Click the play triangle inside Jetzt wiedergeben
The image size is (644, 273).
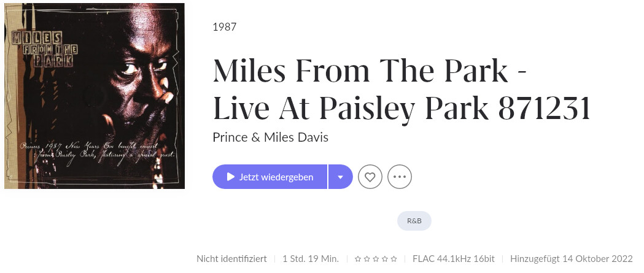tap(231, 177)
